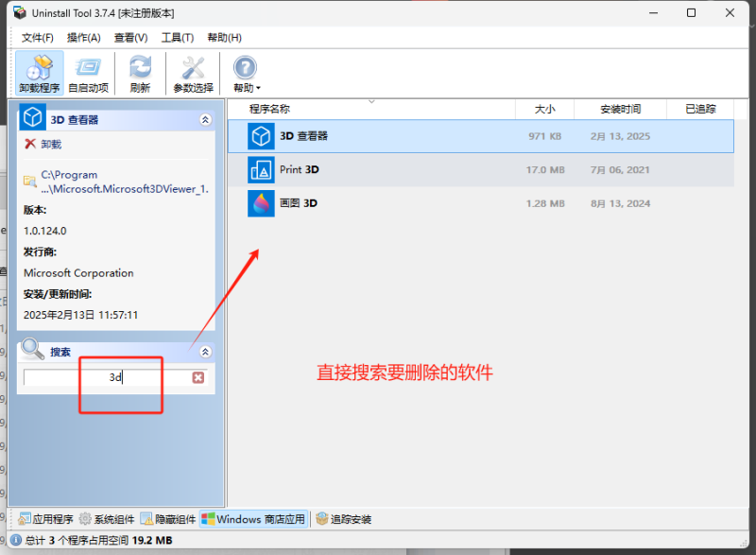Screen dimensions: 756x555
Task: Click the magnifier 搜索 icon
Action: 33,349
